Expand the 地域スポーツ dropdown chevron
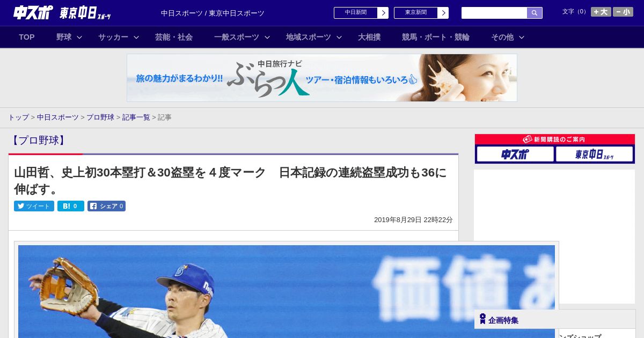644x338 pixels. coord(339,37)
